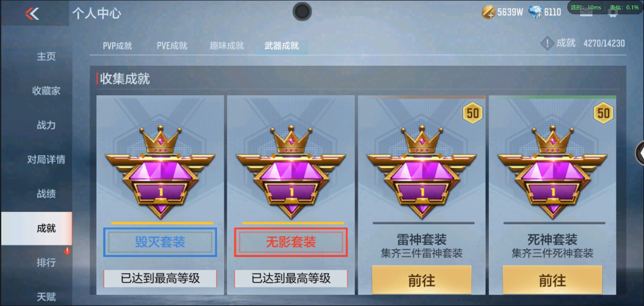Open 排行 in the sidebar
The height and width of the screenshot is (306, 644).
(x=46, y=262)
